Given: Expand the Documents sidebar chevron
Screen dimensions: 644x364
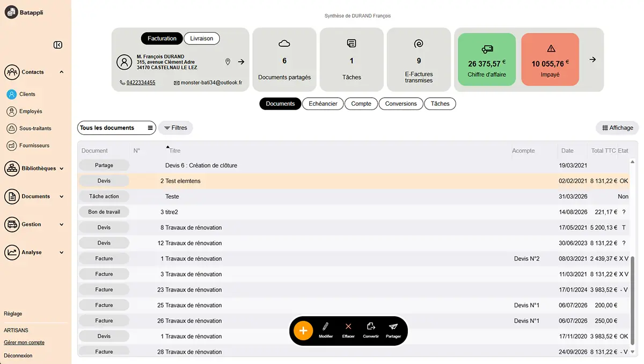Looking at the screenshot, I should [62, 196].
